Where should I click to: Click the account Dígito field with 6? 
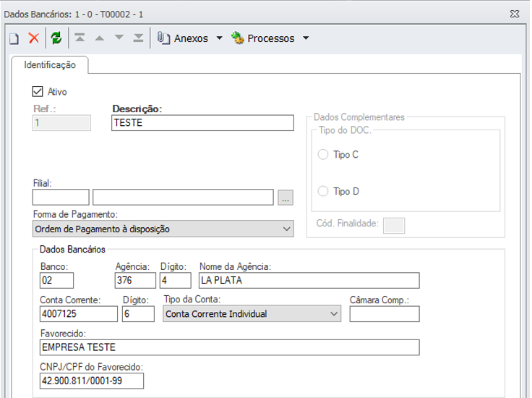pyautogui.click(x=139, y=314)
